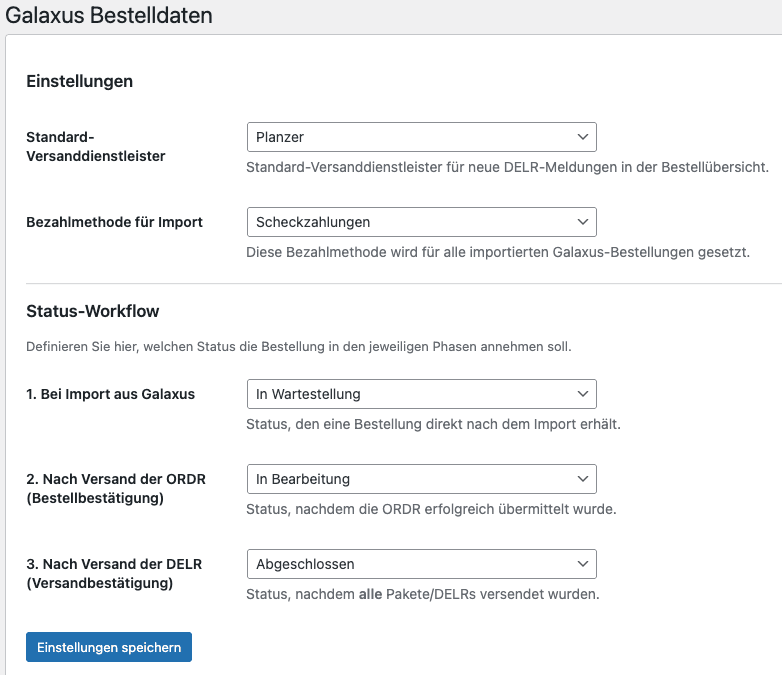Click the Standard-Versanddienstleister field label

96,147
